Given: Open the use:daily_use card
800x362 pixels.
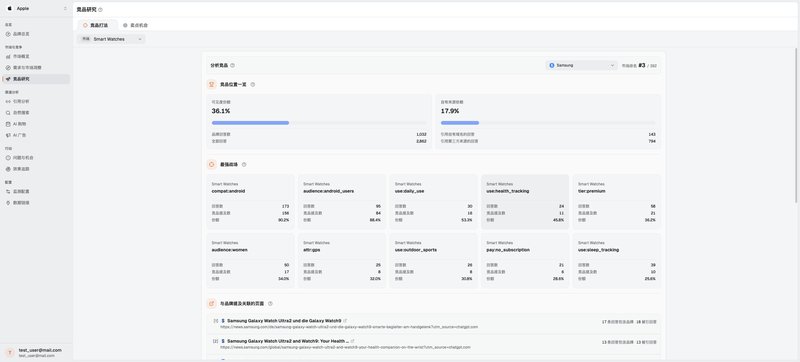Looking at the screenshot, I should [434, 202].
